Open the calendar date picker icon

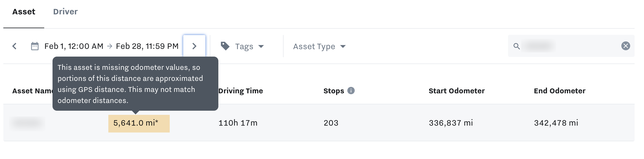click(x=34, y=46)
